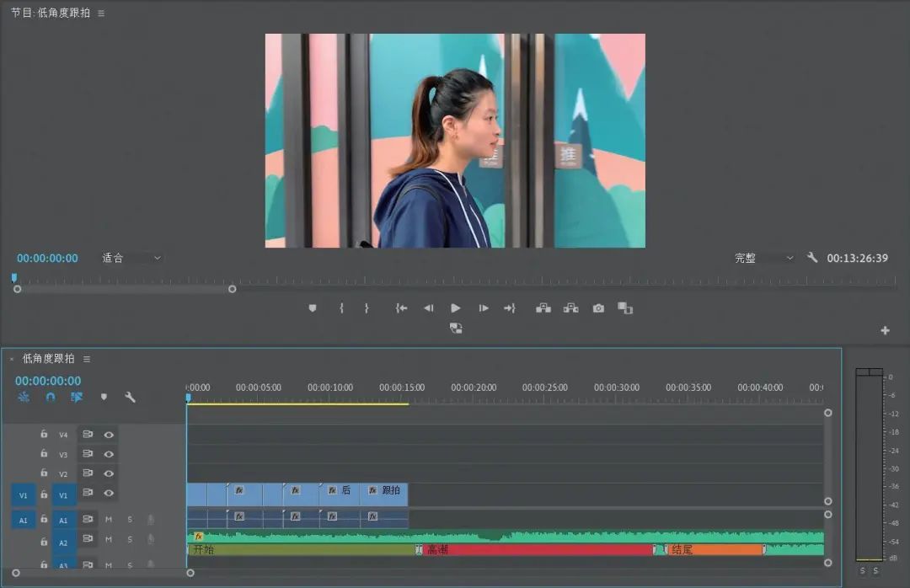Click the Mark In bracket icon

coord(341,308)
